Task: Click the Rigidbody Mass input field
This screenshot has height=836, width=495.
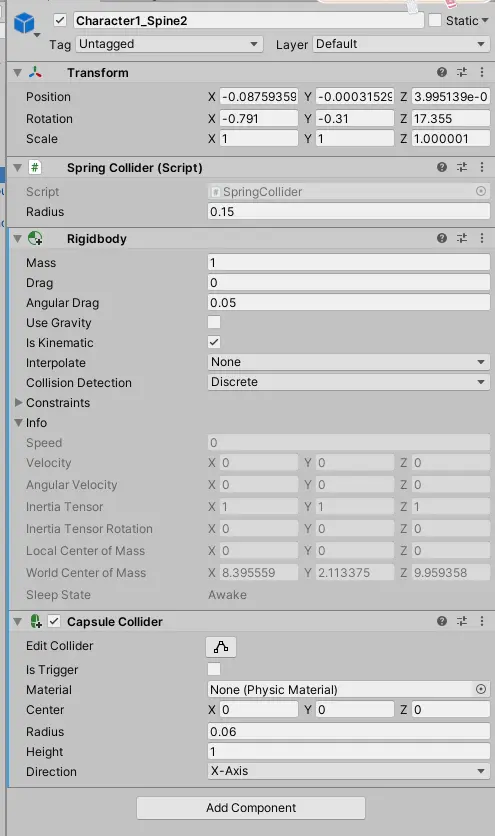Action: tap(348, 262)
